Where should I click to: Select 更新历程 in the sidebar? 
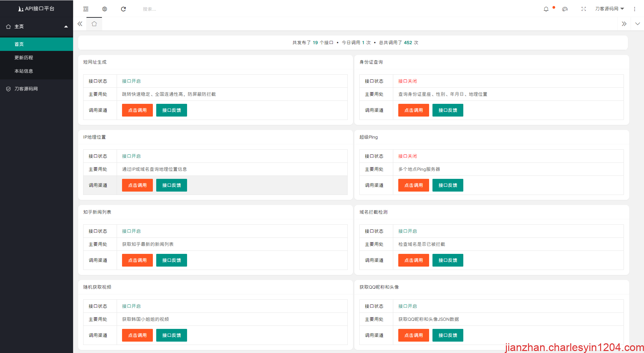[x=23, y=57]
